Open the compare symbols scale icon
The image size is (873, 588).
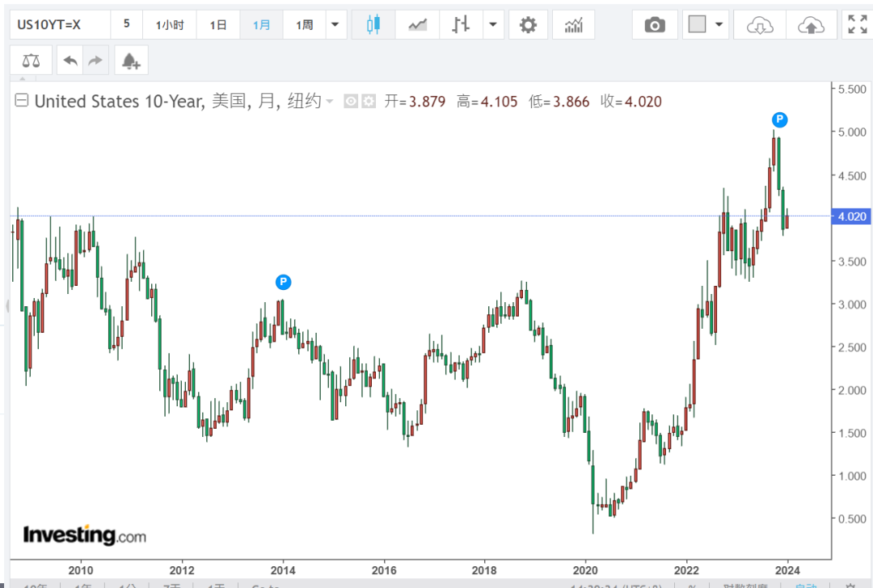[31, 61]
